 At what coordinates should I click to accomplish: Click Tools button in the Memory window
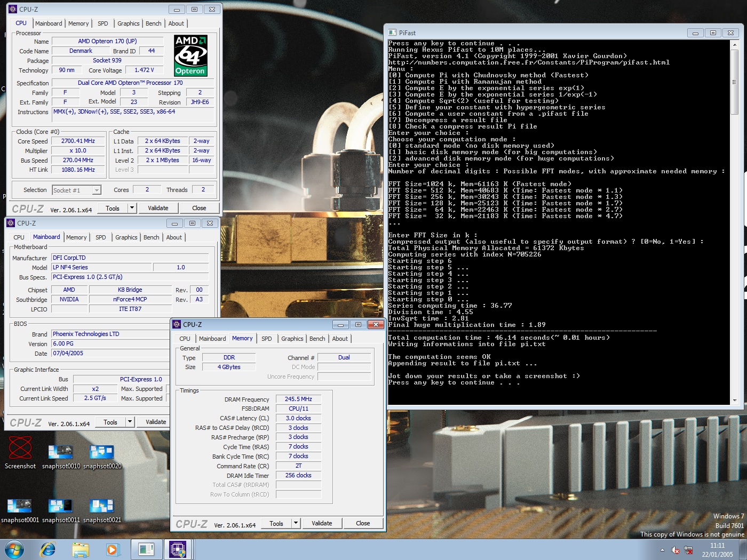(276, 523)
